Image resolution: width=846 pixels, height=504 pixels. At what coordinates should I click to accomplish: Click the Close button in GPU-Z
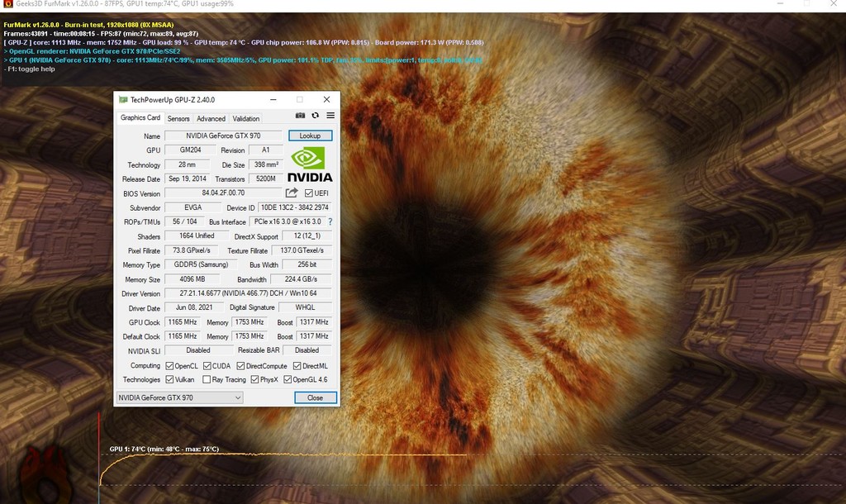point(315,397)
